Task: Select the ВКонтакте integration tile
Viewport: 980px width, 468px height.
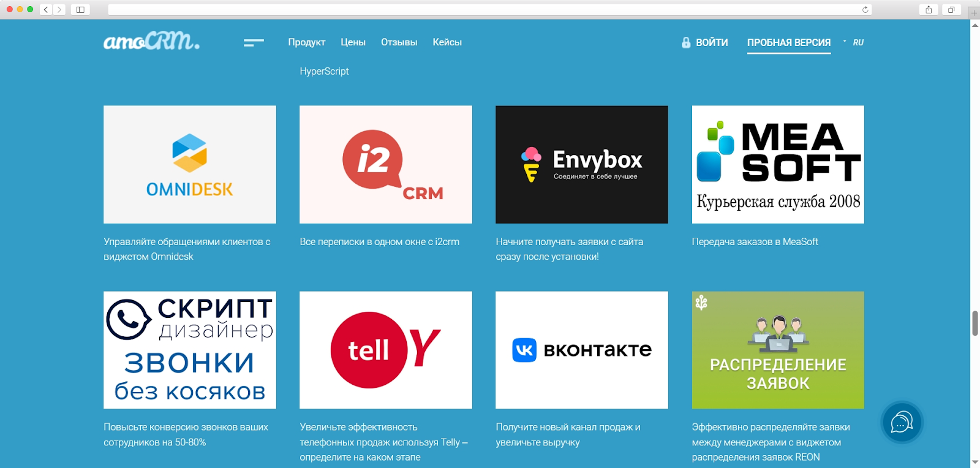Action: click(x=581, y=350)
